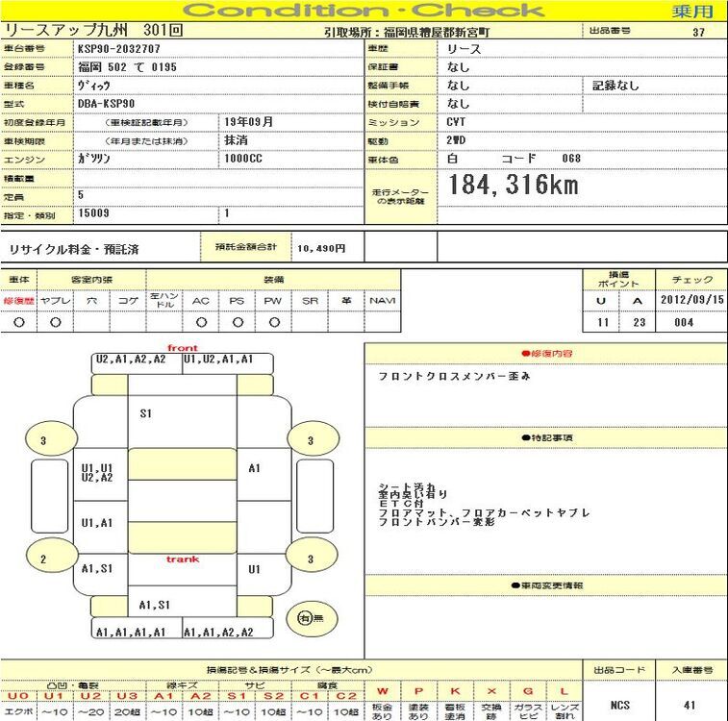
Task: Click the リースアップ九州 301回 auction title
Action: pos(94,30)
